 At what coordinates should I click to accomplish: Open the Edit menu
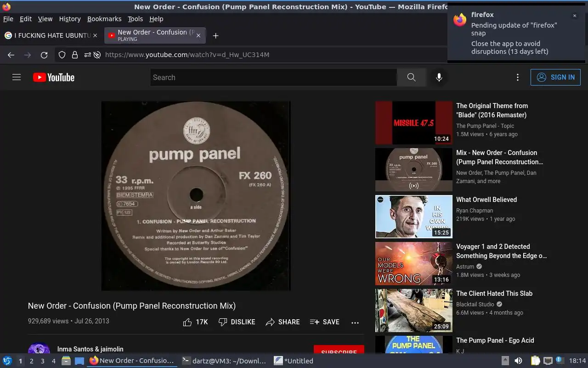click(26, 19)
